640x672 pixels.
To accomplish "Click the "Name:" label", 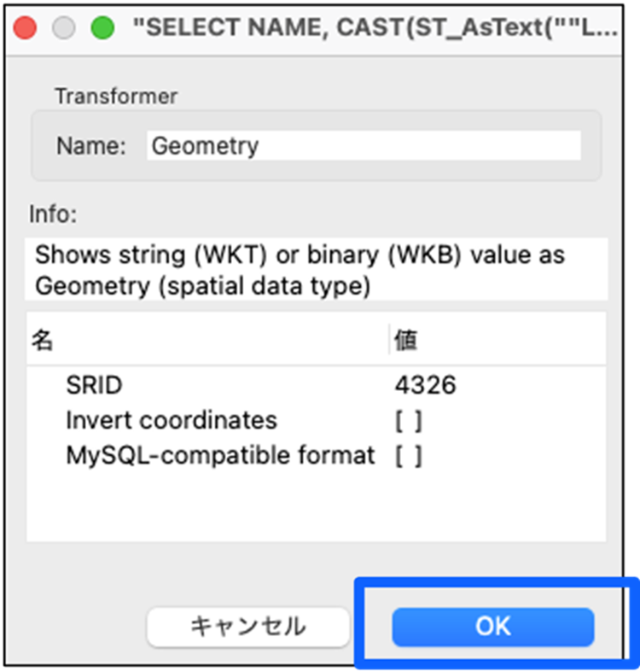I will (x=90, y=146).
